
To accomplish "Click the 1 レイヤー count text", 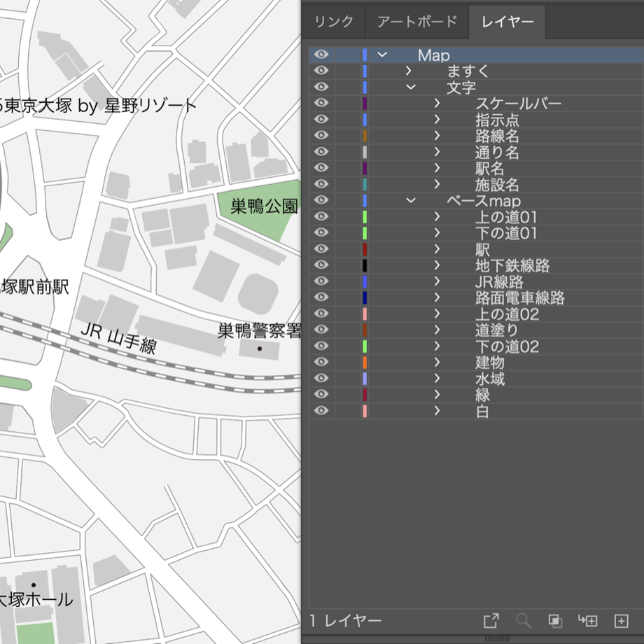I will [345, 621].
